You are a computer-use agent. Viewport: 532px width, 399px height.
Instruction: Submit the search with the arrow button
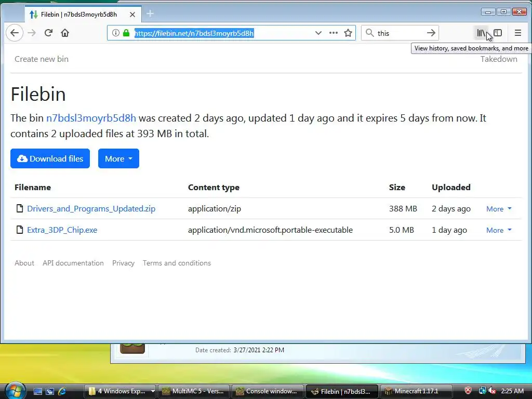coord(431,33)
